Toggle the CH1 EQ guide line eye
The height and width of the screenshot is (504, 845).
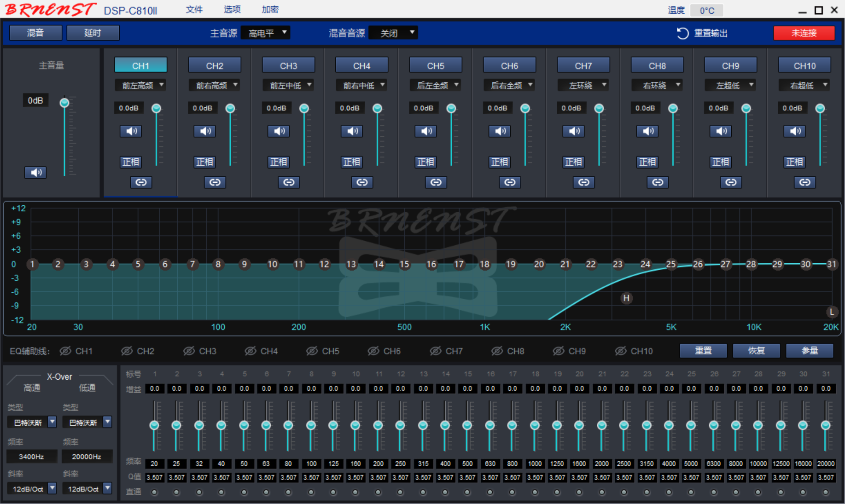(x=66, y=351)
